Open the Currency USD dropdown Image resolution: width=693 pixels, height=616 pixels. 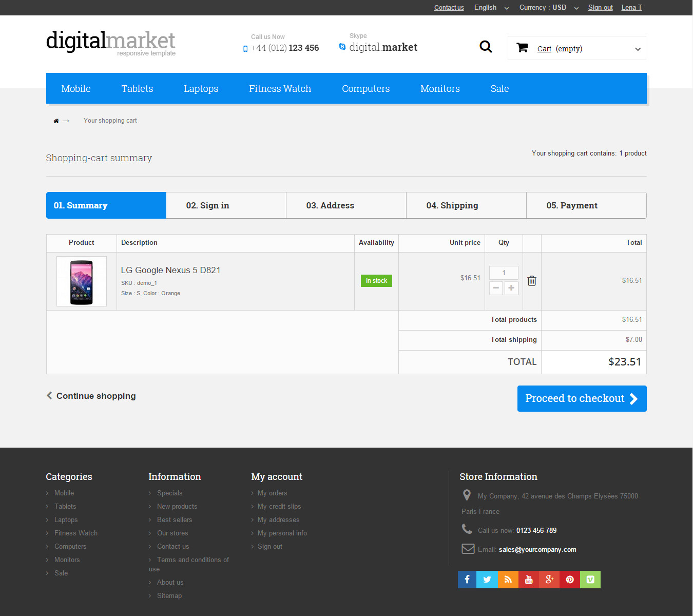point(549,8)
